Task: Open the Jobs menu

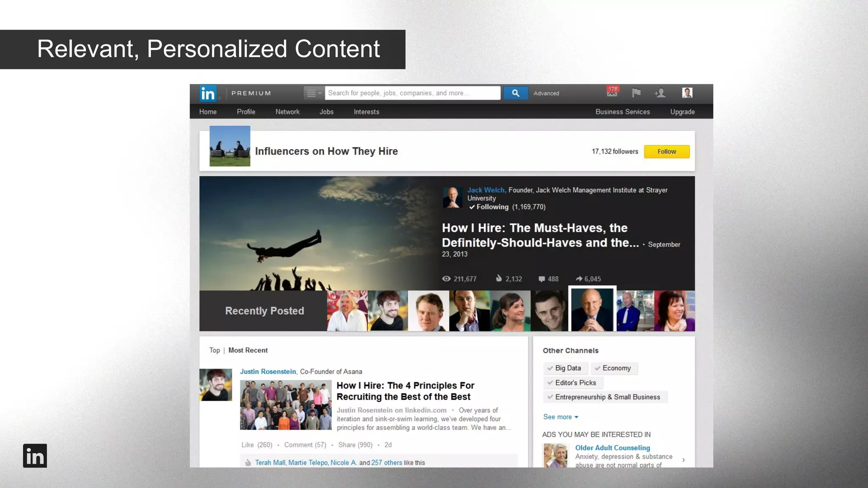Action: [x=326, y=112]
